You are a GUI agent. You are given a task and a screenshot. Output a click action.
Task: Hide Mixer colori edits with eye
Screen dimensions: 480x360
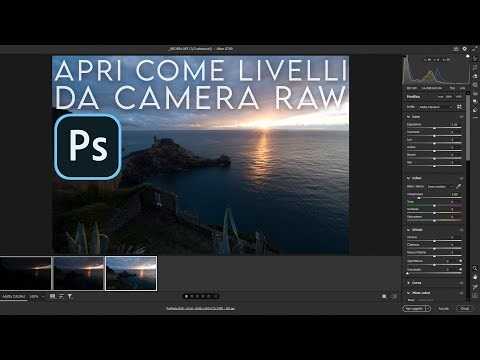point(462,293)
